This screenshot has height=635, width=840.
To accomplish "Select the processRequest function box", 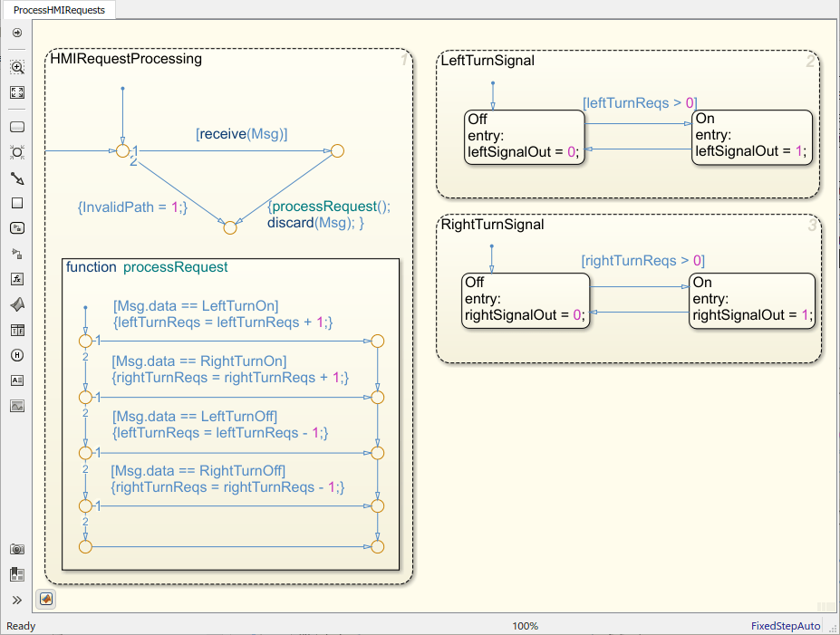I will (x=231, y=414).
